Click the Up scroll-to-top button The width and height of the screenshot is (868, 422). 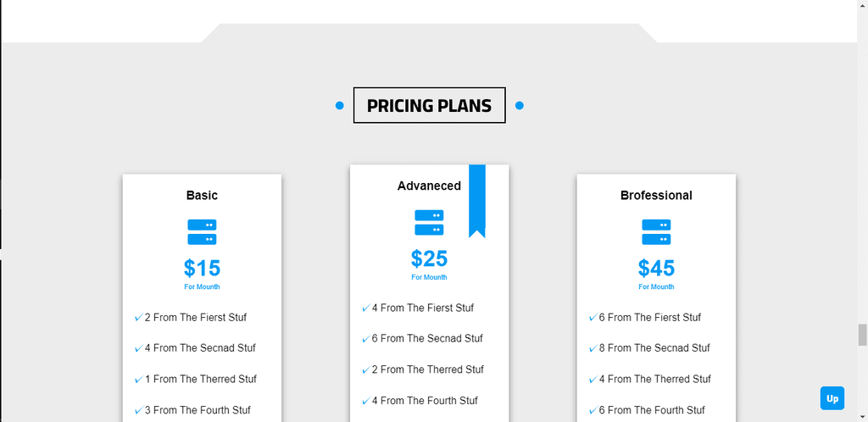(832, 398)
